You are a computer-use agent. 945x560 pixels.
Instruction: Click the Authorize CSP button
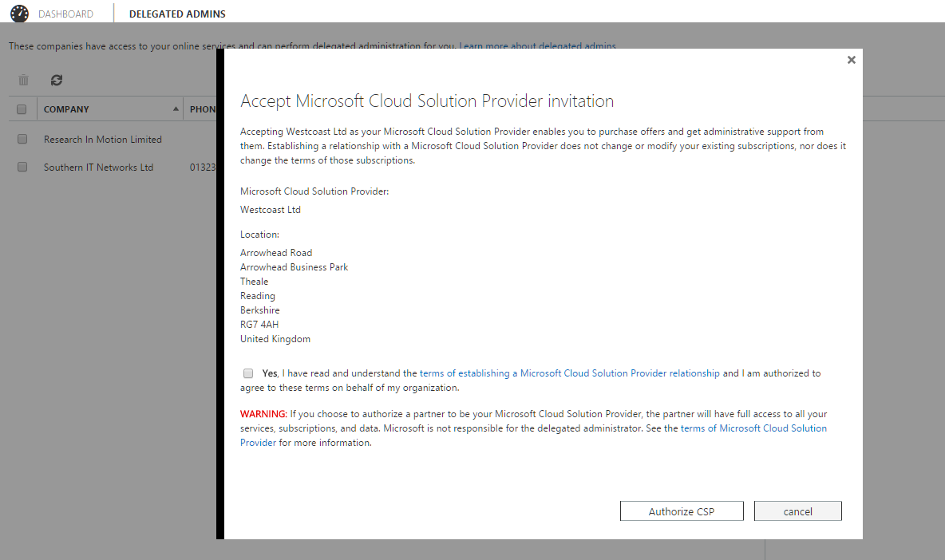[682, 511]
